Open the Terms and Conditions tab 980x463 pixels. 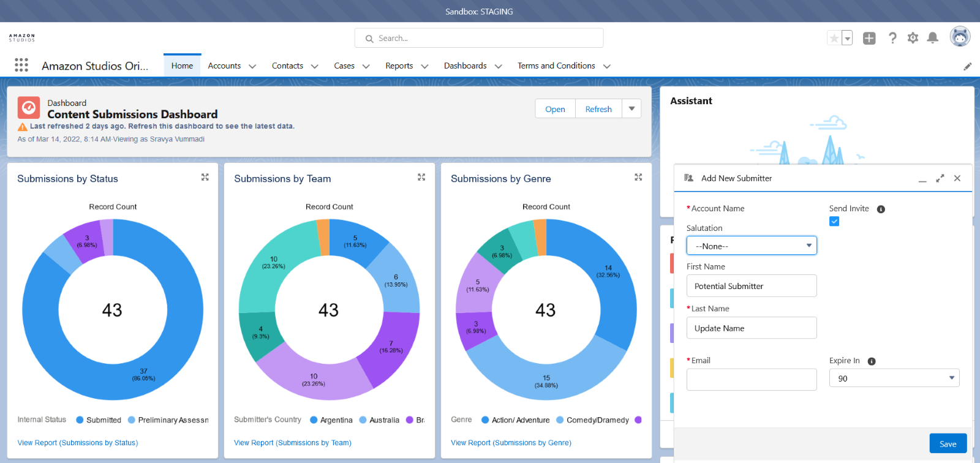pos(556,66)
